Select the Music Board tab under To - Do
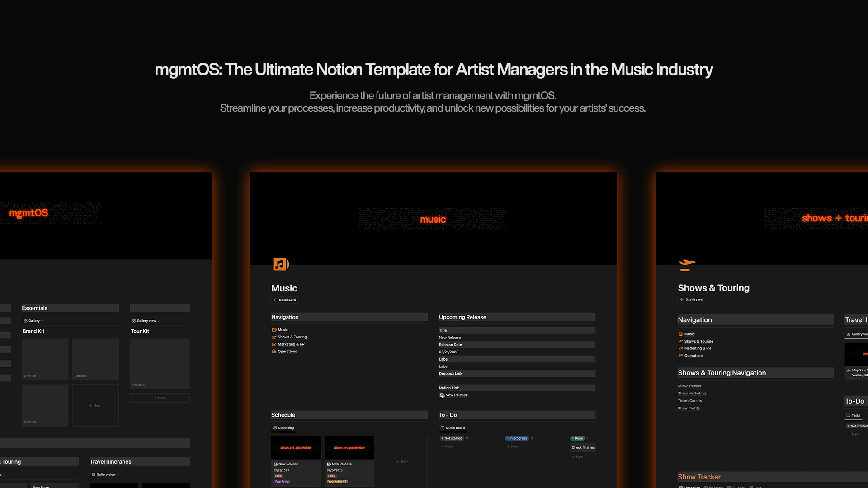This screenshot has height=488, width=868. (x=453, y=428)
